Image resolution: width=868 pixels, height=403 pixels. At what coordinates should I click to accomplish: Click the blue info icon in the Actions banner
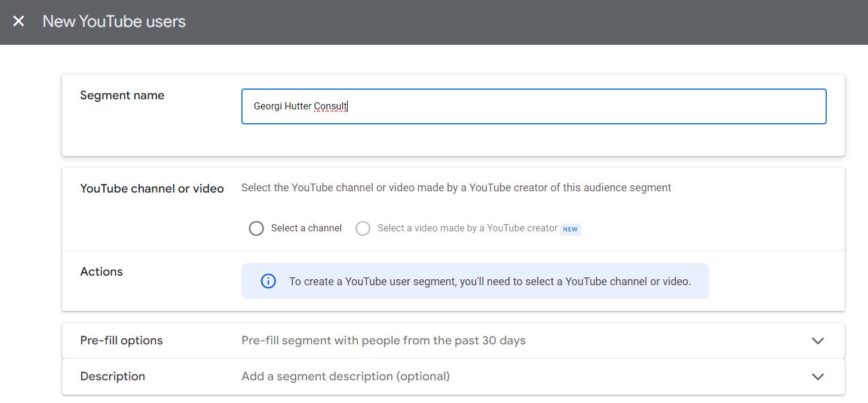[x=267, y=281]
